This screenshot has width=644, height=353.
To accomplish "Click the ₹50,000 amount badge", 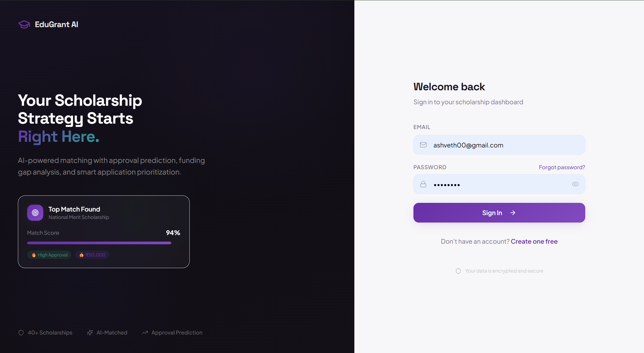I will (92, 255).
